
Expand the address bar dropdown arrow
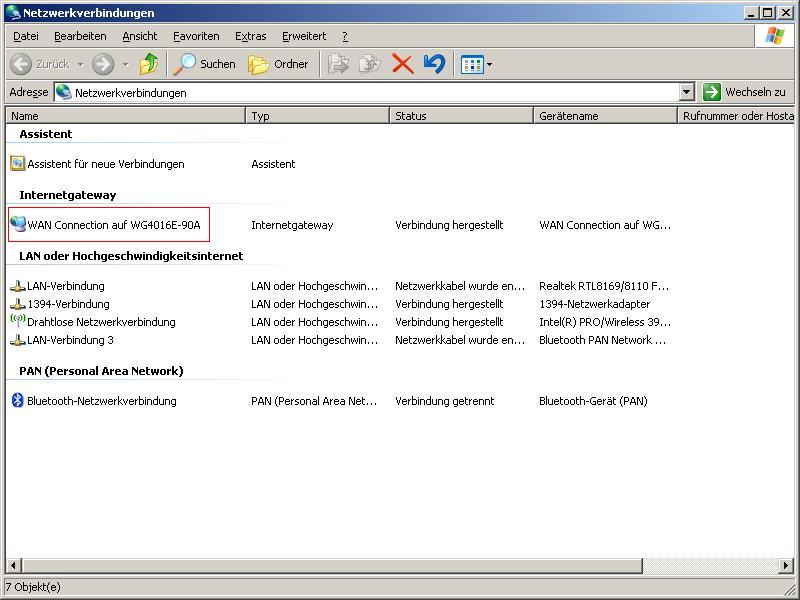686,92
